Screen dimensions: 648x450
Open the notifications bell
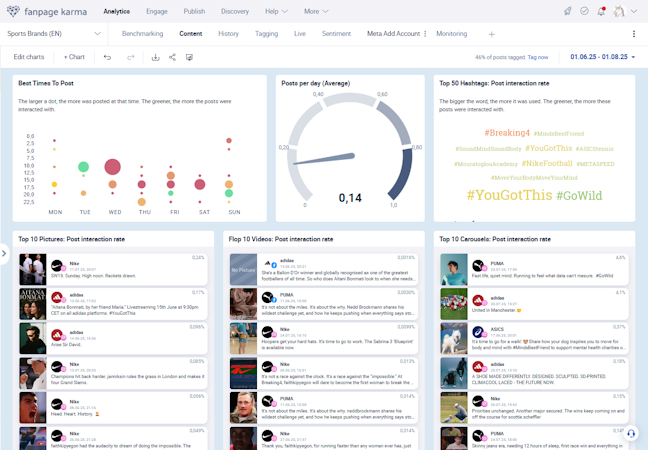point(601,11)
